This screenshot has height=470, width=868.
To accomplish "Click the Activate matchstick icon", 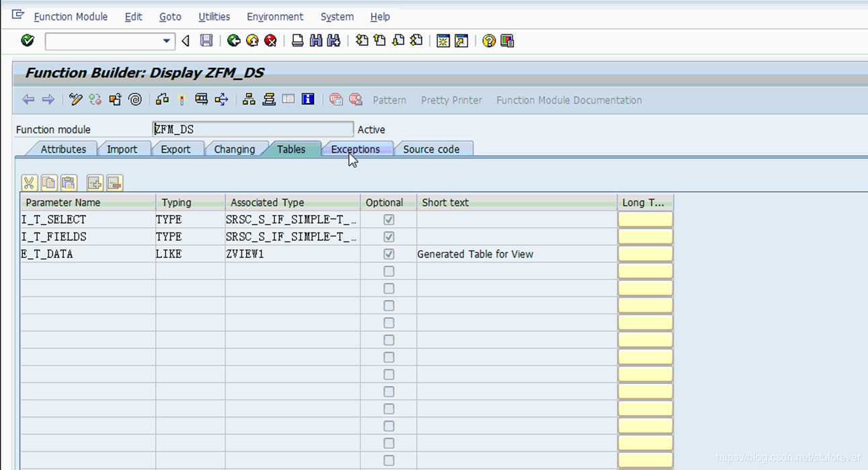I will click(x=182, y=100).
